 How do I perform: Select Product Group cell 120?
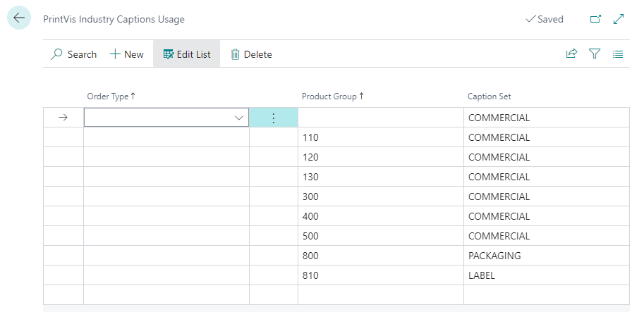click(x=381, y=157)
